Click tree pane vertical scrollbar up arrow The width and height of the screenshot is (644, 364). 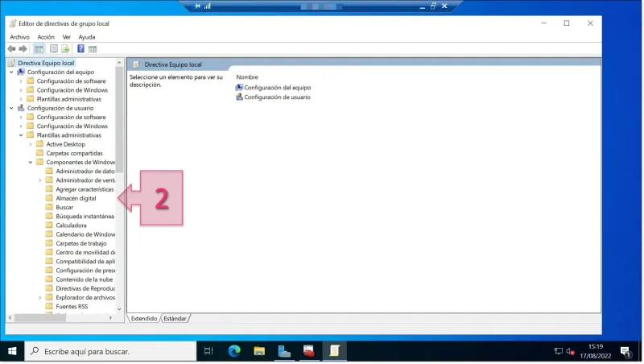pyautogui.click(x=119, y=63)
